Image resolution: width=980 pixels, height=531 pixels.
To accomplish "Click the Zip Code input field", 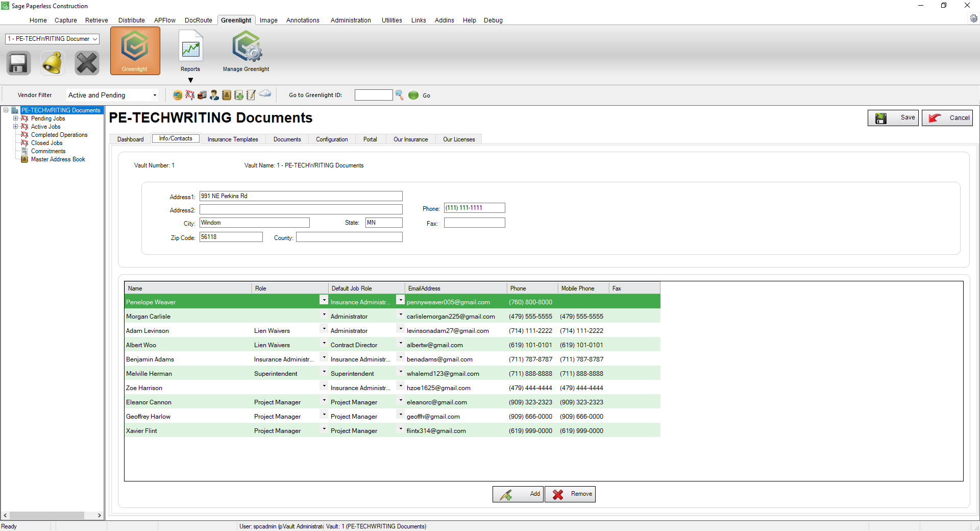I will pyautogui.click(x=231, y=237).
